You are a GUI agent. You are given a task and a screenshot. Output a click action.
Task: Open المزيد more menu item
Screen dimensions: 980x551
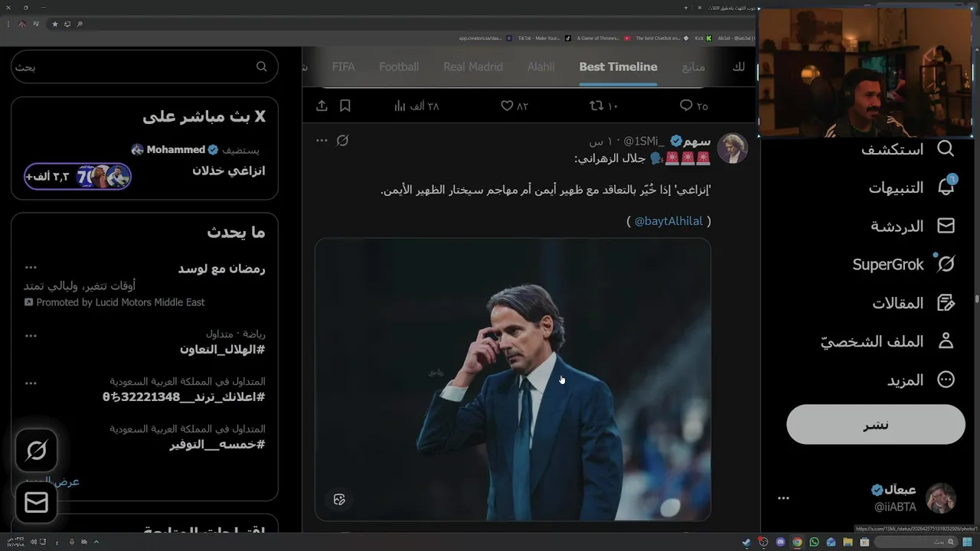pos(906,380)
